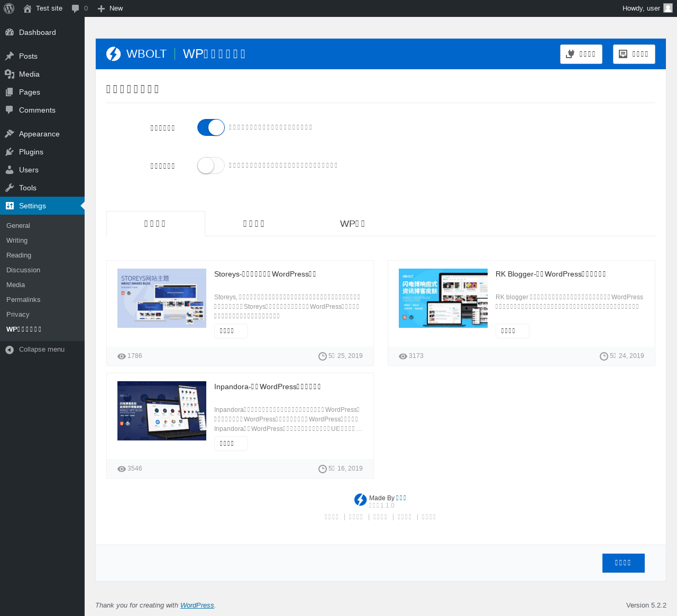677x616 pixels.
Task: Open Appearance in the sidebar
Action: coord(42,134)
